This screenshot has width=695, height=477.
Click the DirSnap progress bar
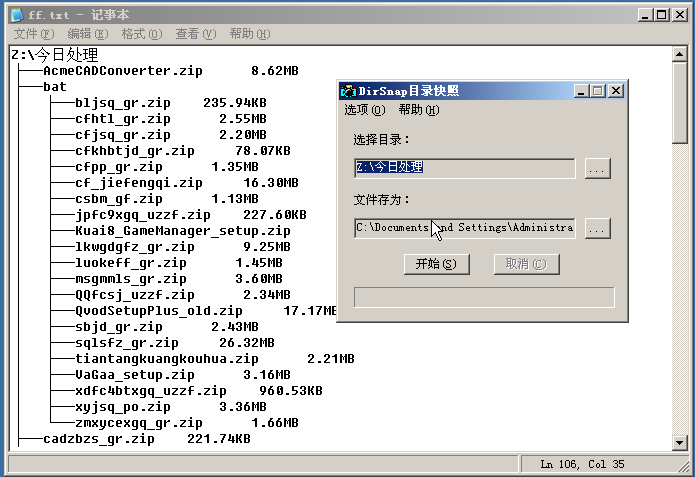484,297
